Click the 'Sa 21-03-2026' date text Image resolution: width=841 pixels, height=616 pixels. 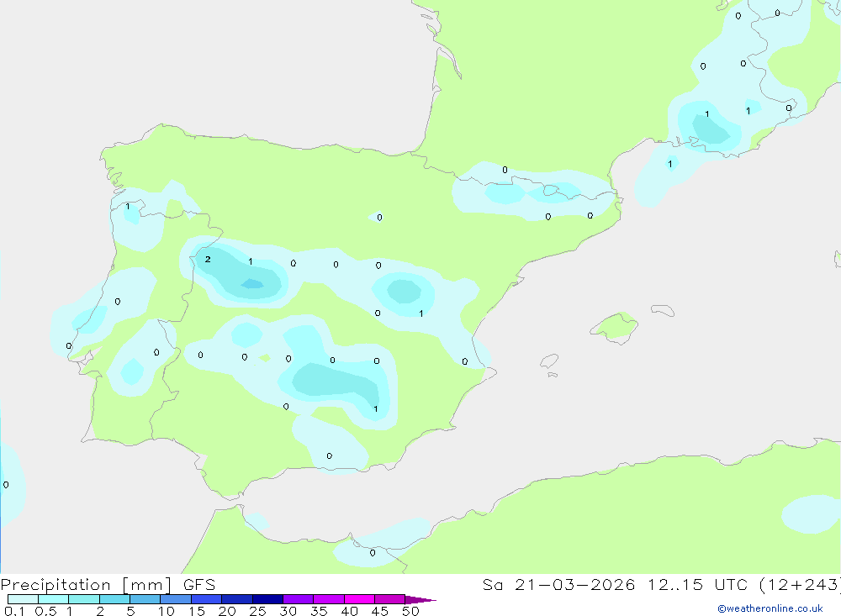[x=558, y=584]
